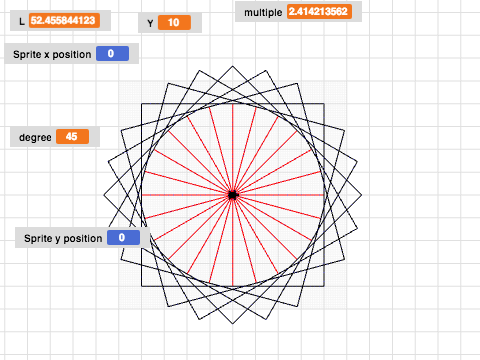Select the L variable monitor label
The width and height of the screenshot is (480, 360).
click(x=22, y=21)
